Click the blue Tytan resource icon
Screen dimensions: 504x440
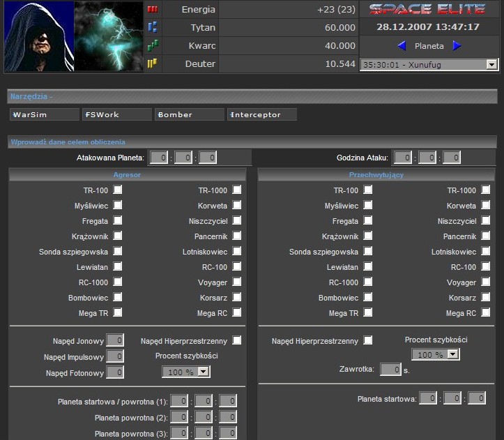point(152,28)
